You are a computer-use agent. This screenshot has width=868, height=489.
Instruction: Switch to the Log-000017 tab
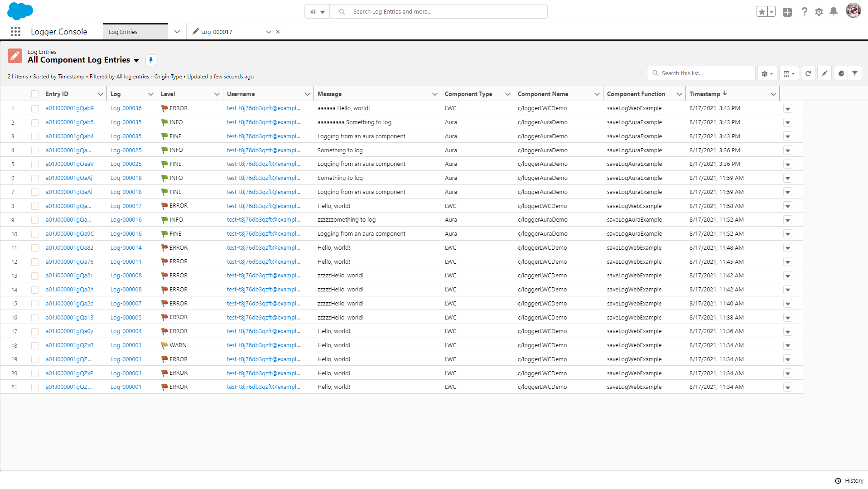[x=217, y=31]
